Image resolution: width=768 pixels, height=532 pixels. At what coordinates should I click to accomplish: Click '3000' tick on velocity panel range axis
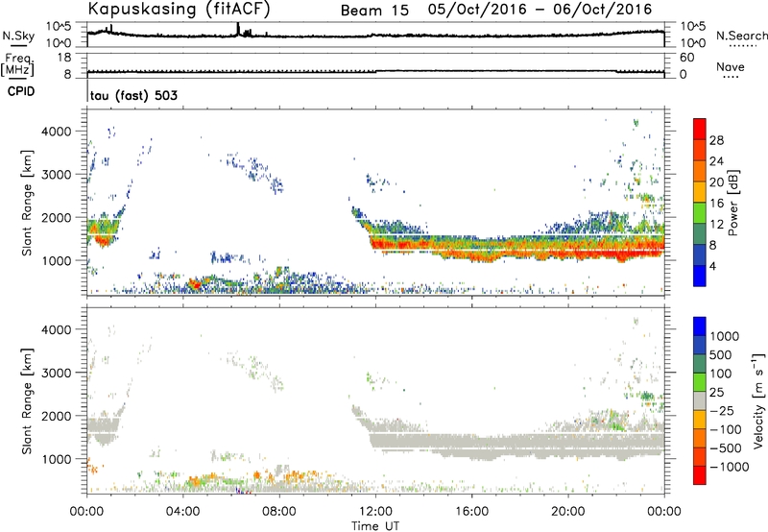(x=58, y=373)
